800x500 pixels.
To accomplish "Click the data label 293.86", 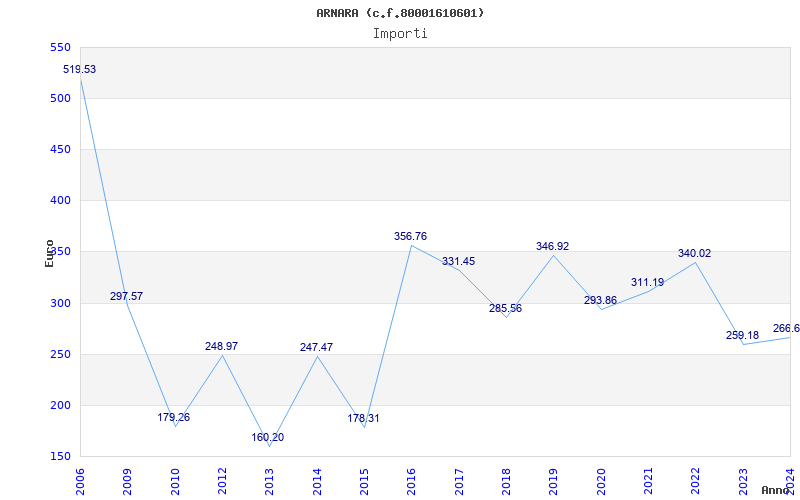I will [x=601, y=301].
